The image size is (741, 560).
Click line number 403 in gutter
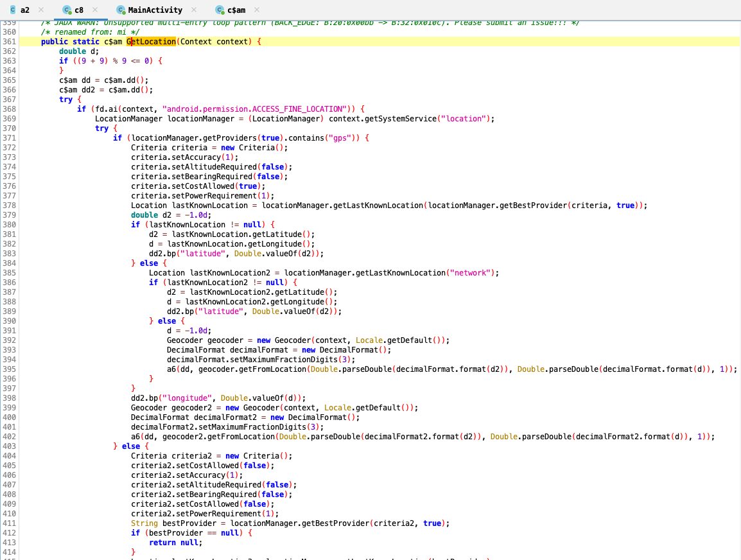coord(9,446)
